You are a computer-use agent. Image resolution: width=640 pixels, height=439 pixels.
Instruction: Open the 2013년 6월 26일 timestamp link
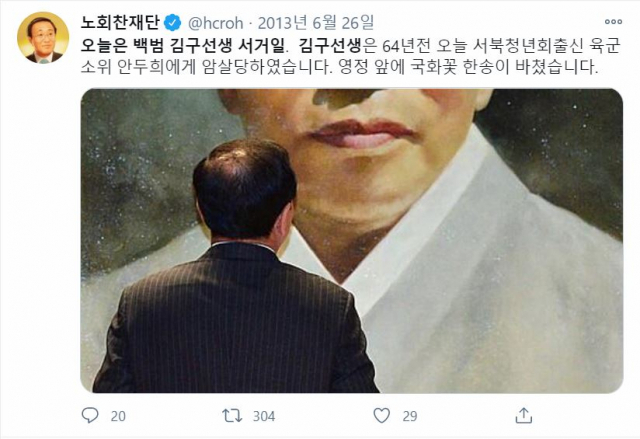point(316,23)
